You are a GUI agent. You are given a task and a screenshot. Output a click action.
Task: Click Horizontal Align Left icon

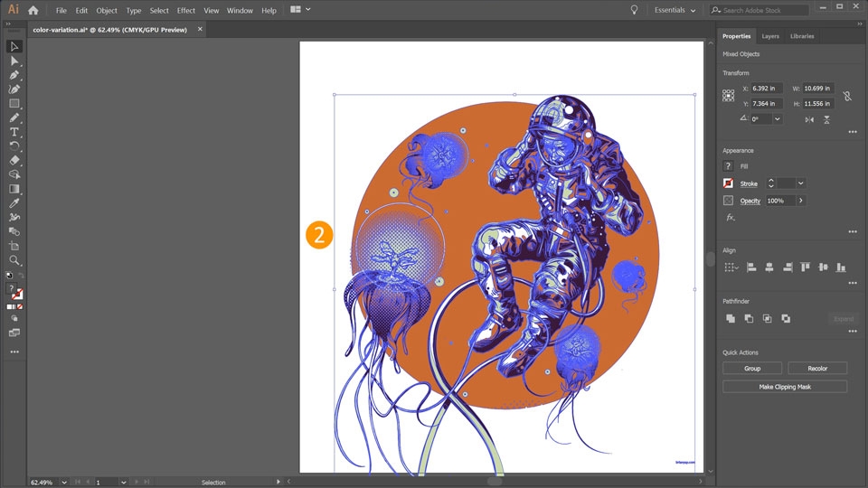coord(751,267)
